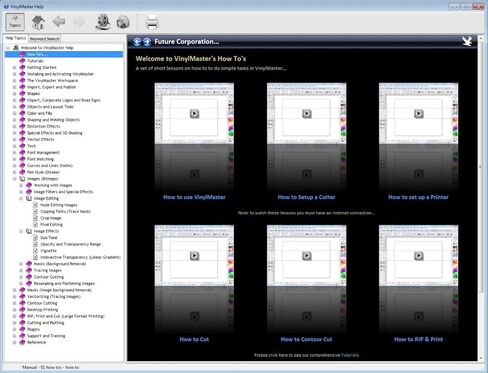Image resolution: width=488 pixels, height=373 pixels.
Task: Click the scrollbar up arrow
Action: 481,39
